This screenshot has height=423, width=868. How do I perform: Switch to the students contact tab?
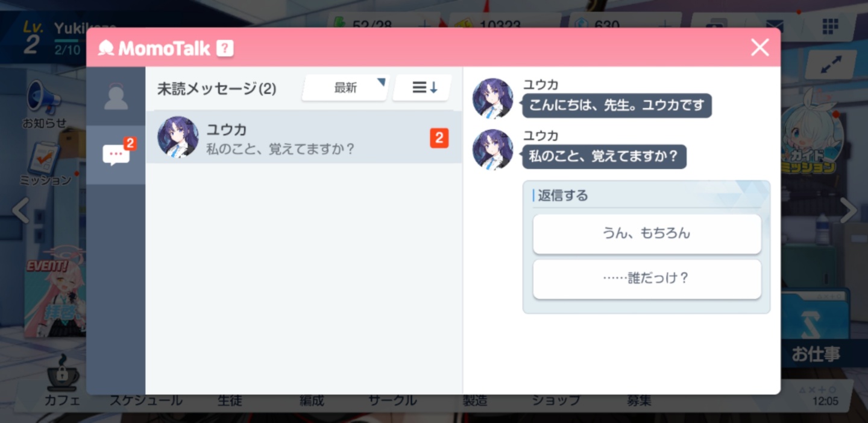pyautogui.click(x=116, y=97)
